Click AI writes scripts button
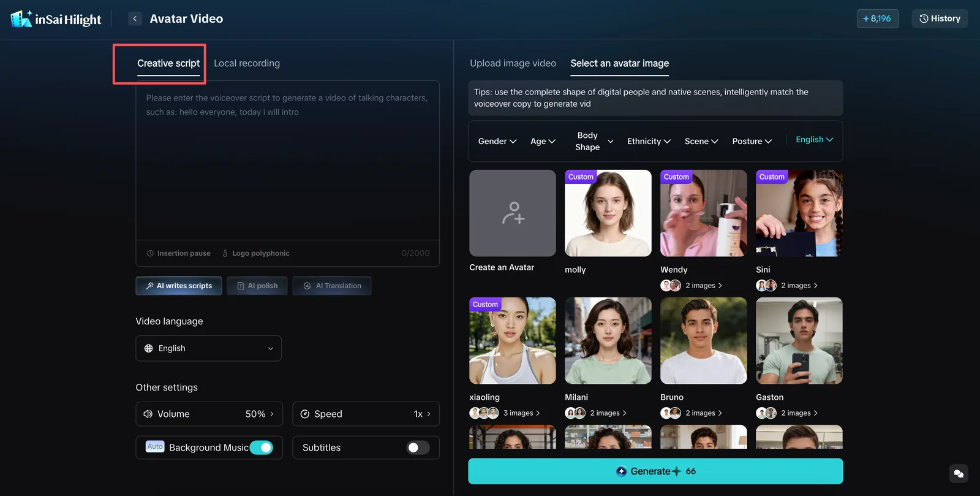The height and width of the screenshot is (496, 980). pos(179,286)
